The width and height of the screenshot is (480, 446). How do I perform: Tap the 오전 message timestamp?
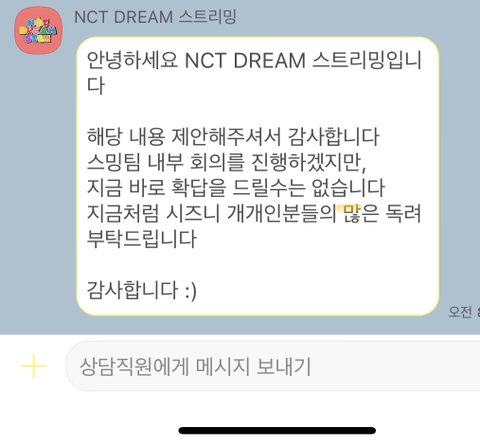coord(464,312)
